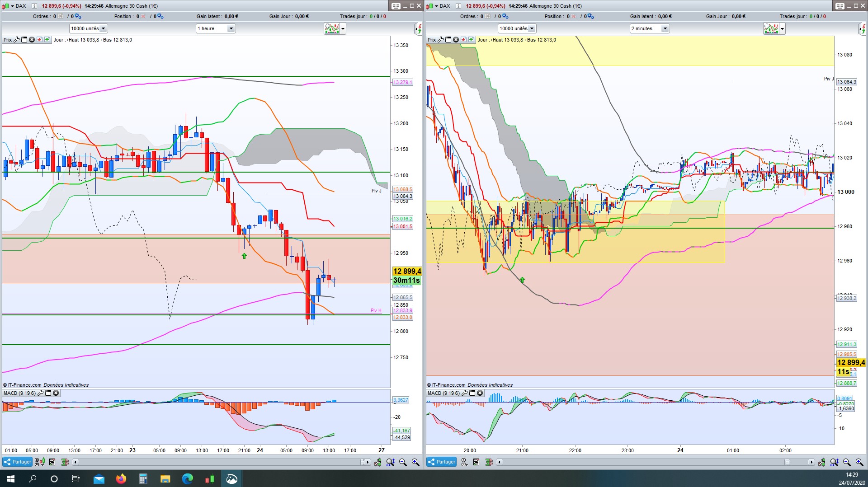This screenshot has height=487, width=868.
Task: Open MACD settings wrench in 2 minutes chart
Action: [465, 393]
